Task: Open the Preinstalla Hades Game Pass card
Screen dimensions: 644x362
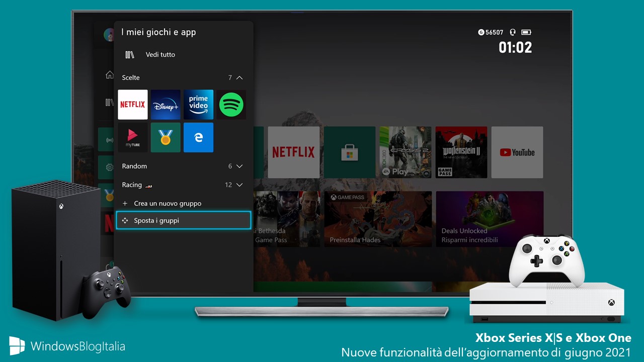Action: [378, 219]
